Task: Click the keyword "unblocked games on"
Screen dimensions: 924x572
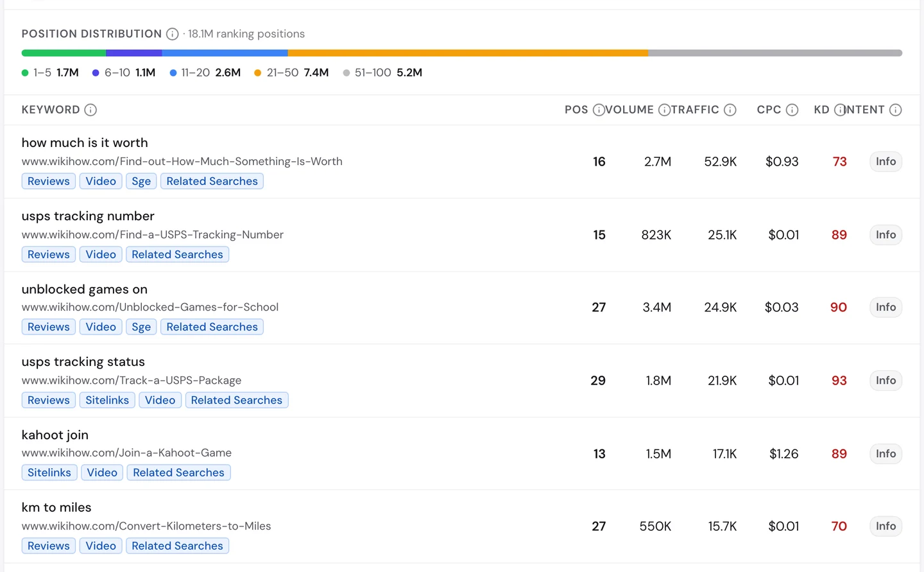Action: tap(85, 290)
